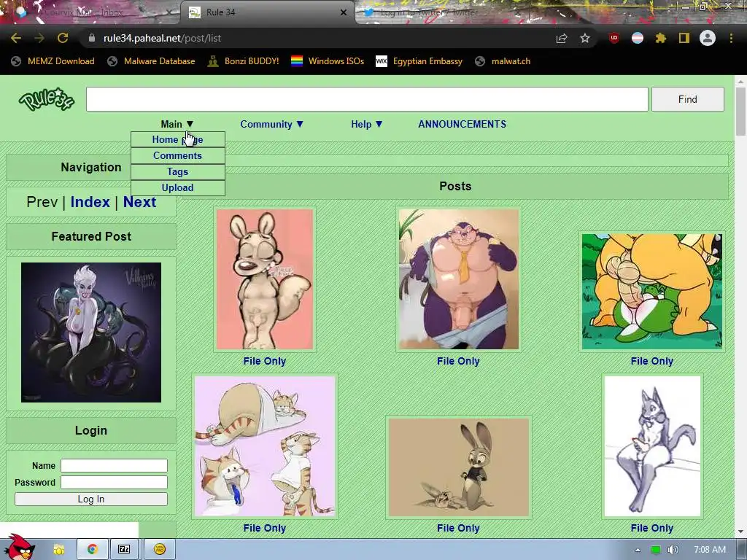Open the Malware Database bookmark
747x560 pixels.
[152, 61]
